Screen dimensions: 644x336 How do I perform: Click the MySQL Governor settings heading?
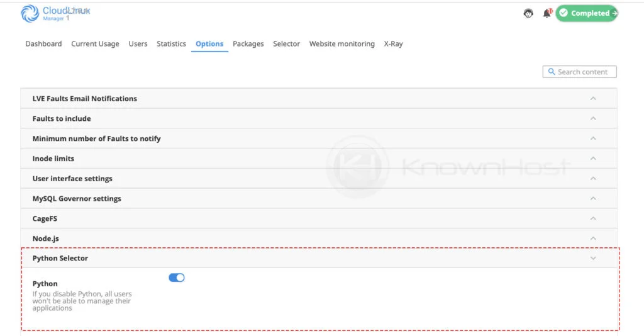[x=77, y=198]
